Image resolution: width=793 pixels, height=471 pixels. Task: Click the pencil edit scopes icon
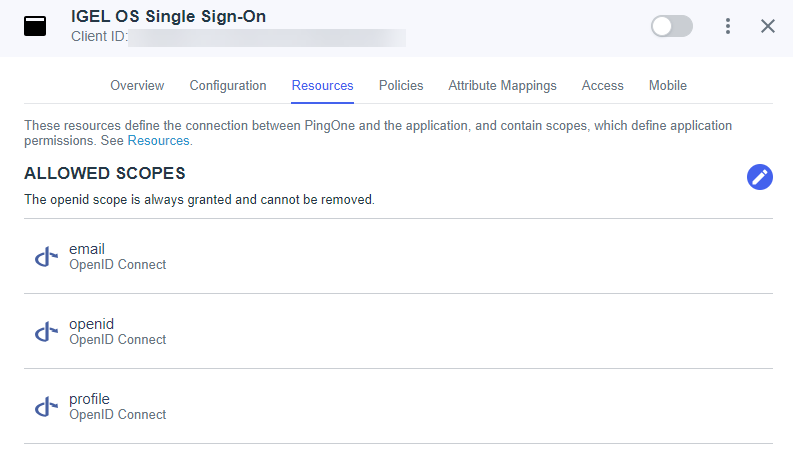(760, 177)
